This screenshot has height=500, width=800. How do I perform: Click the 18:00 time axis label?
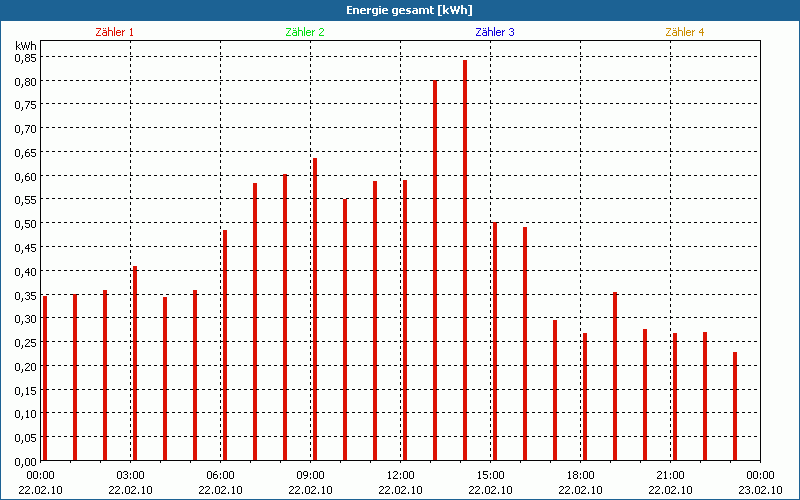click(x=580, y=476)
